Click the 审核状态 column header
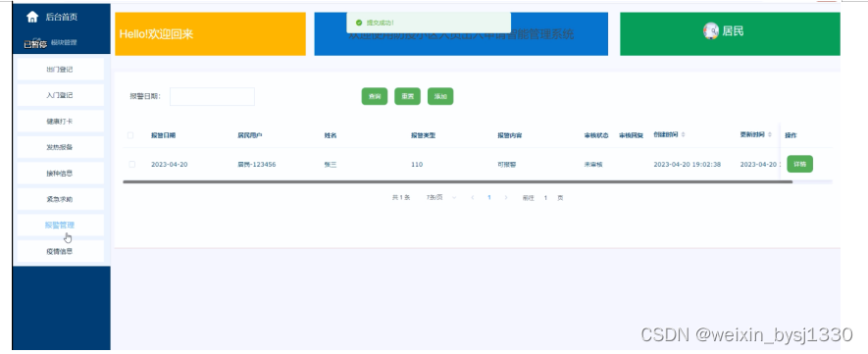868x354 pixels. 596,135
